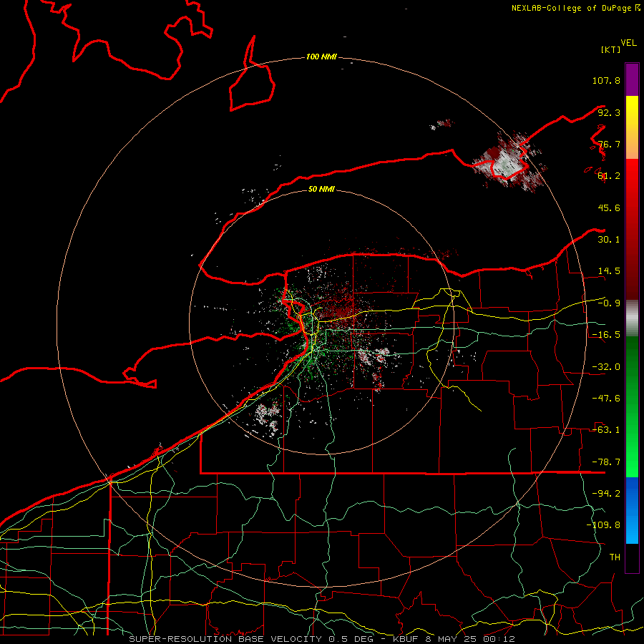
Task: Click the 92.3 velocity scale value
Action: pyautogui.click(x=609, y=112)
